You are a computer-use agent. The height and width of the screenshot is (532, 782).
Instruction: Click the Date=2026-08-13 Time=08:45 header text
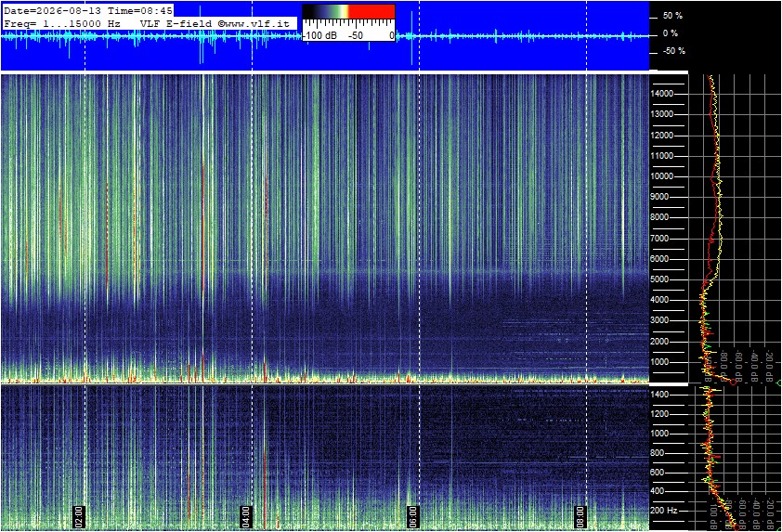tap(88, 10)
